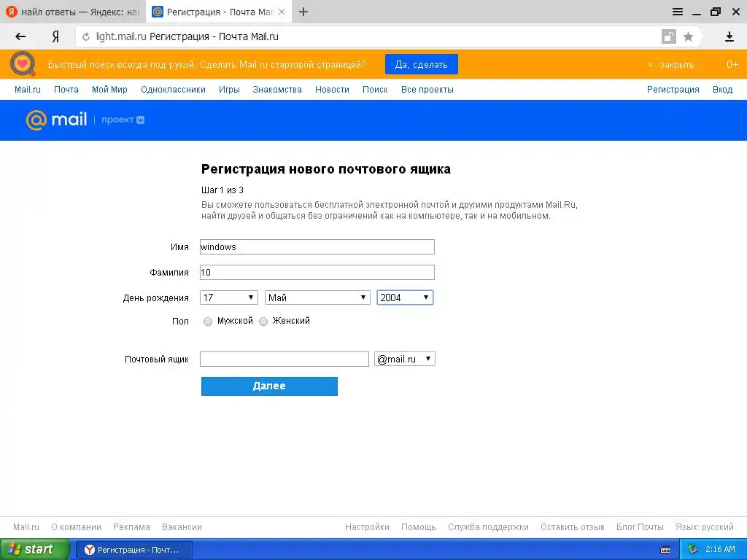Open Все проекты in navigation
Viewport: 747px width, 560px height.
[x=427, y=90]
